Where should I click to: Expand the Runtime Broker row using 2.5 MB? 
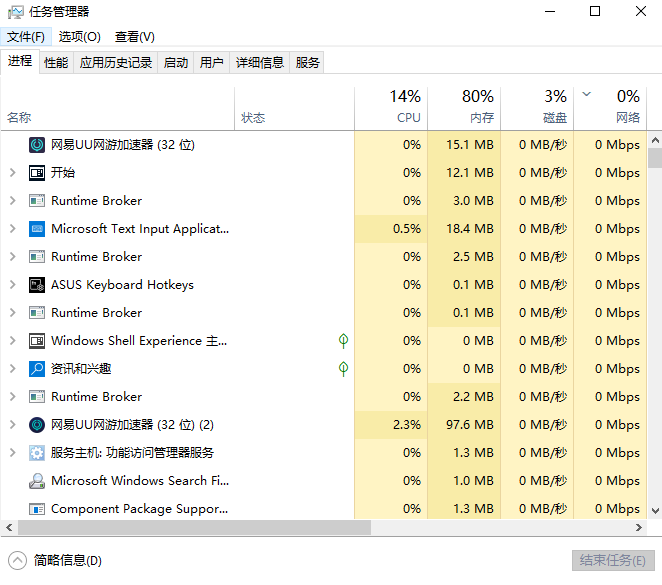13,257
